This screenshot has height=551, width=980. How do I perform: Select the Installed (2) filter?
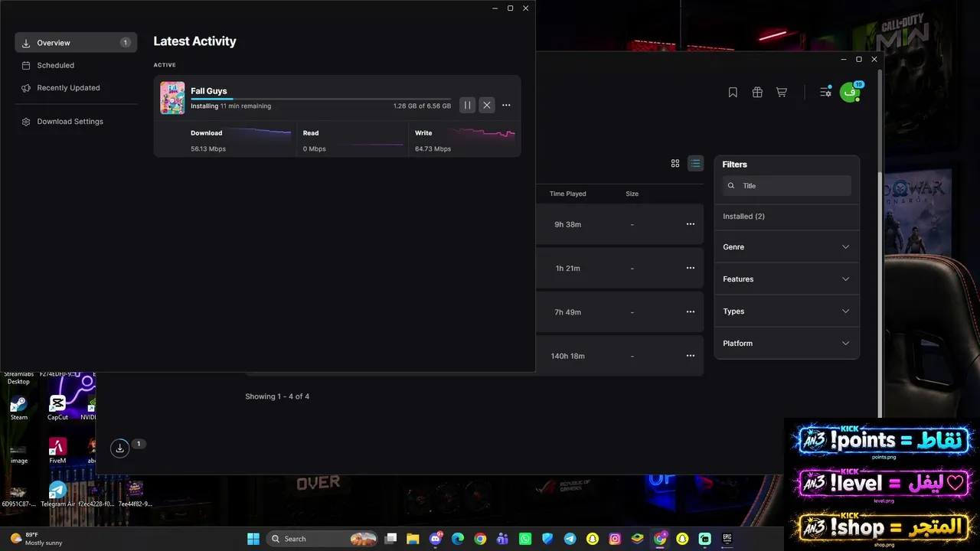[744, 217]
